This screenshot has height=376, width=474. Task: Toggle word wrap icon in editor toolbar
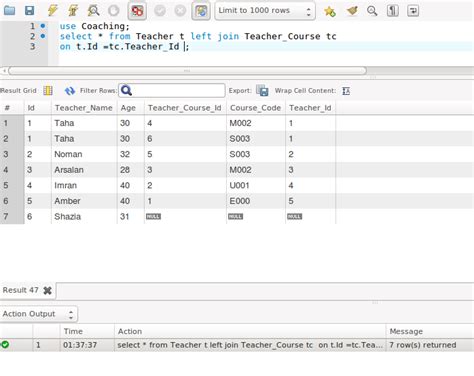(413, 11)
